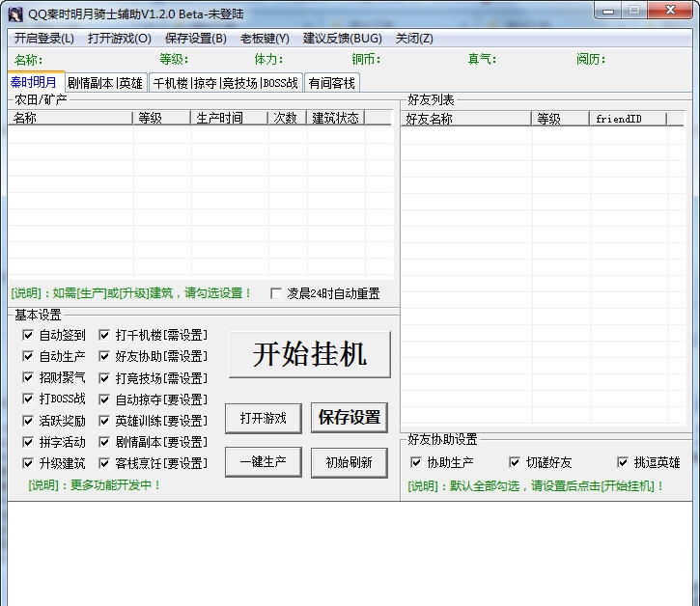Sort farm list by 名称 column header

click(x=70, y=118)
